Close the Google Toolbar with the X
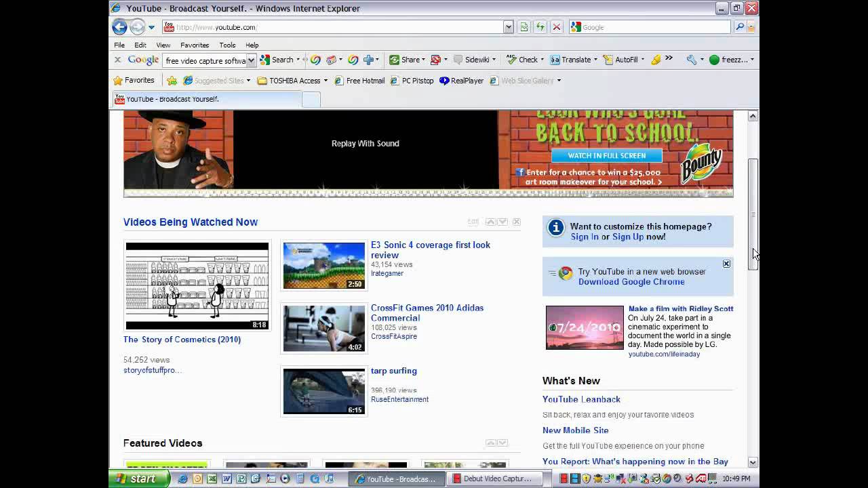 pos(117,60)
